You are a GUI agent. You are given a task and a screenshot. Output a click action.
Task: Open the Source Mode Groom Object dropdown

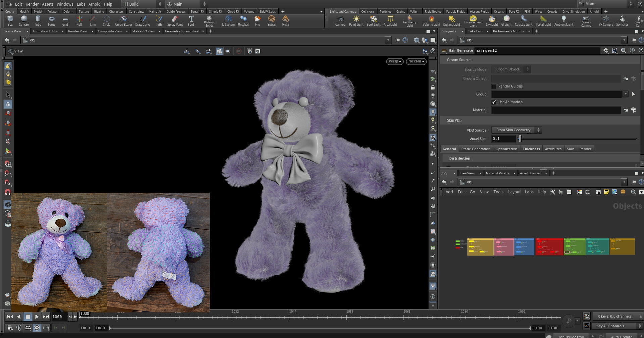511,69
